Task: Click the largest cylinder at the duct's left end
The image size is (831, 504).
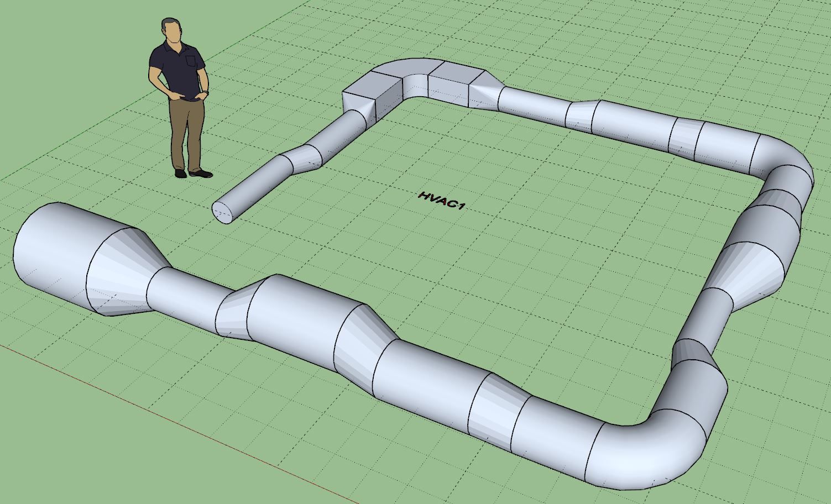Action: click(53, 251)
